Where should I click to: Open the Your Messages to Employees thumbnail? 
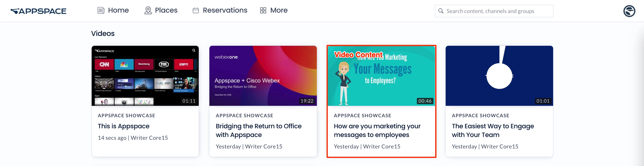pos(381,76)
